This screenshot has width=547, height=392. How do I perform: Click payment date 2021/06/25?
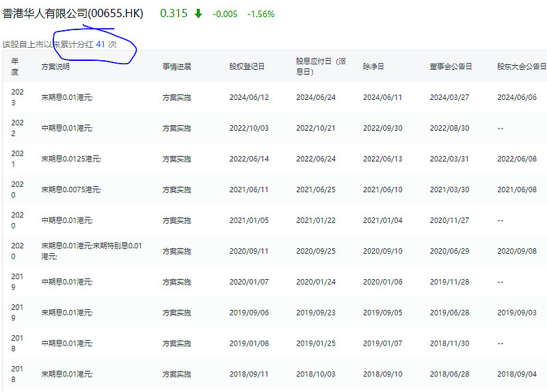pyautogui.click(x=316, y=190)
